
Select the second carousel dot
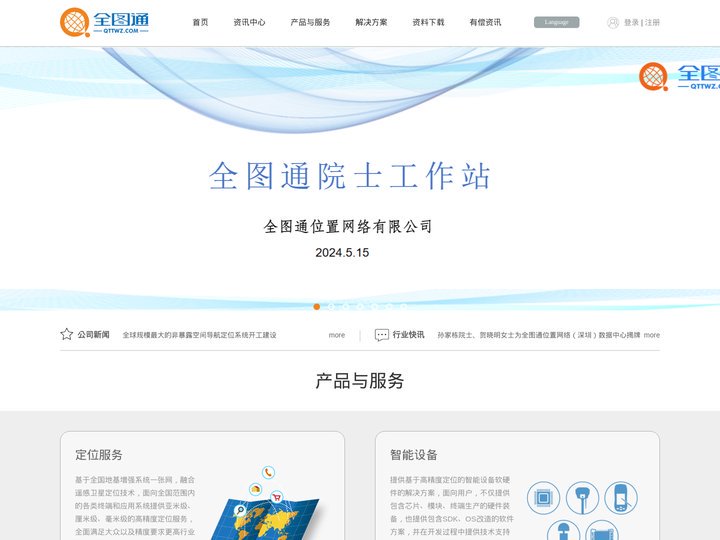pyautogui.click(x=331, y=306)
